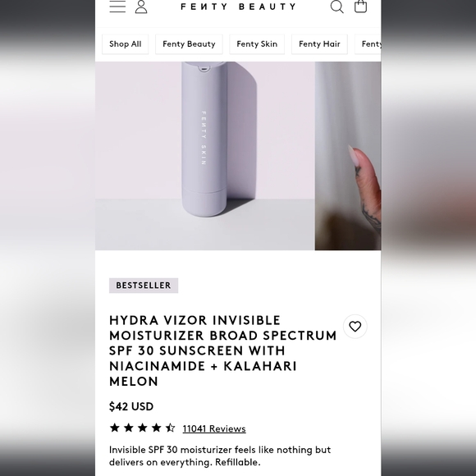Open the user account icon

click(x=141, y=7)
